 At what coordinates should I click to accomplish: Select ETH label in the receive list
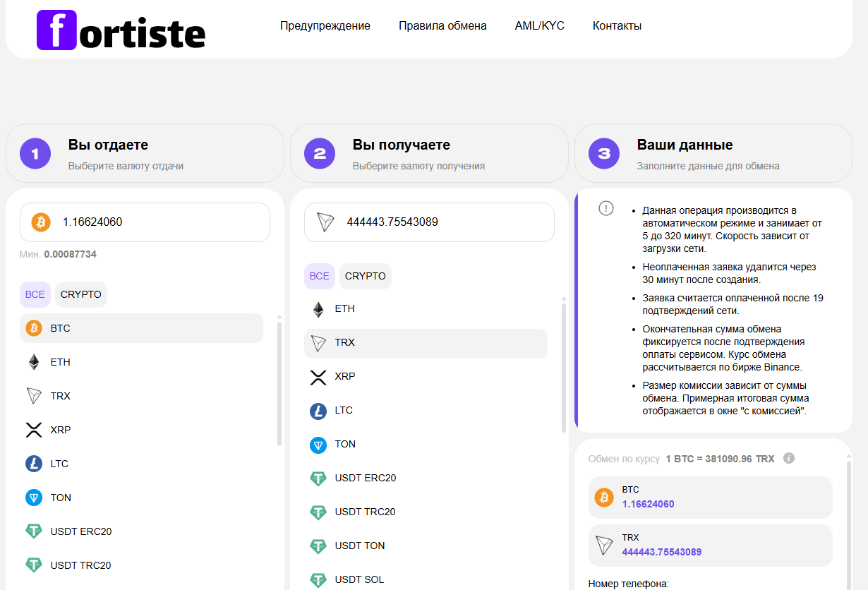[345, 309]
